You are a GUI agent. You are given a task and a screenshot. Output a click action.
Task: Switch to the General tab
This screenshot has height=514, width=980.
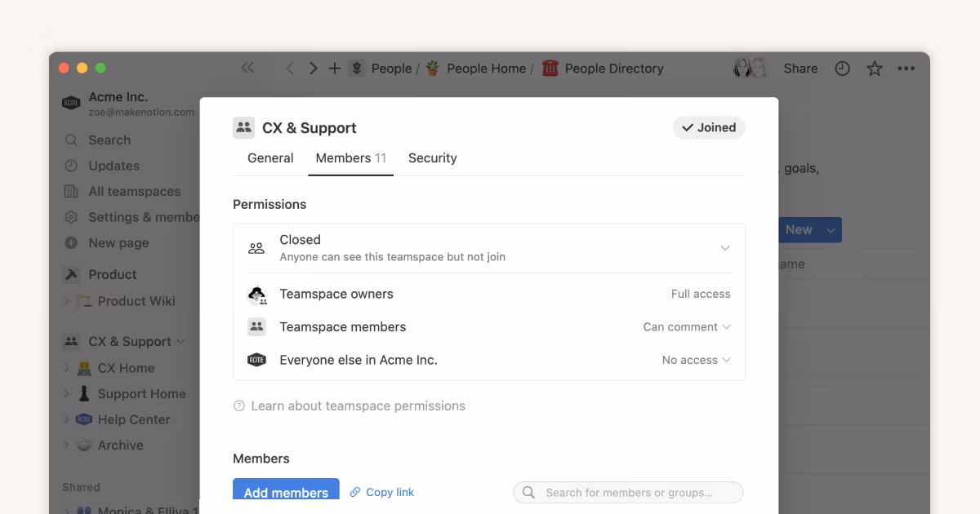point(270,157)
